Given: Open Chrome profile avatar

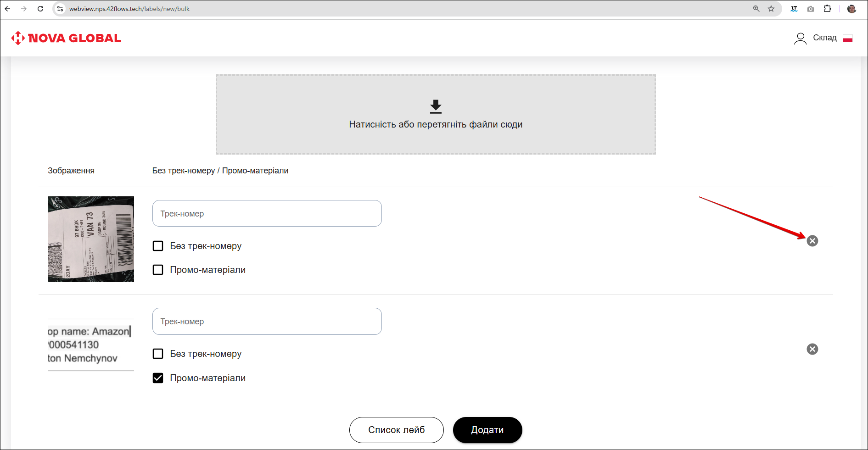Looking at the screenshot, I should point(851,9).
